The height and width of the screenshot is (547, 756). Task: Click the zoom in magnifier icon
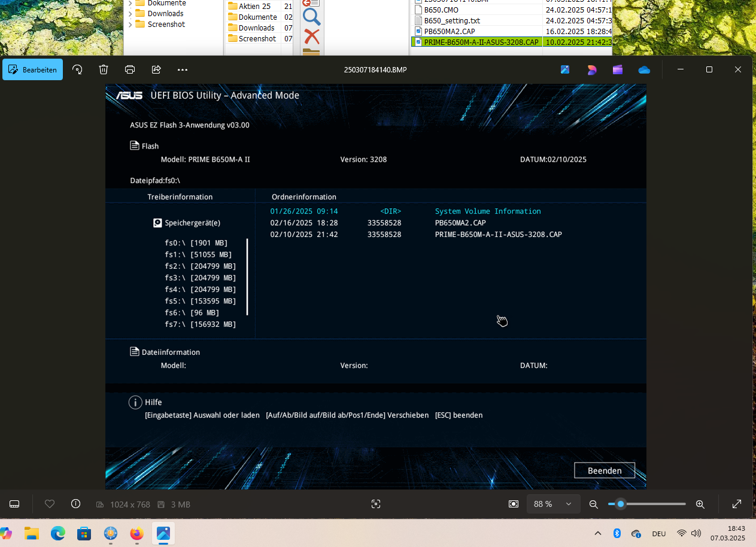700,504
